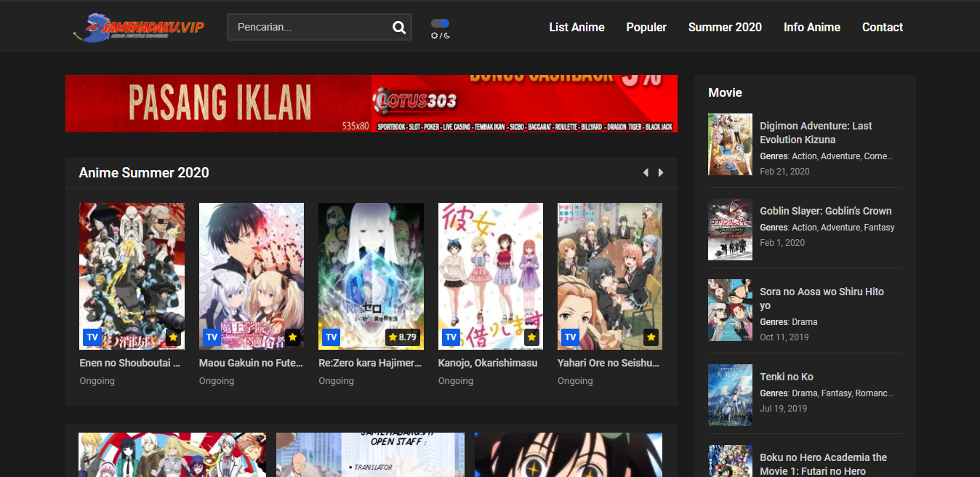The image size is (980, 477).
Task: Open Tenki no Ko movie link
Action: click(x=787, y=377)
